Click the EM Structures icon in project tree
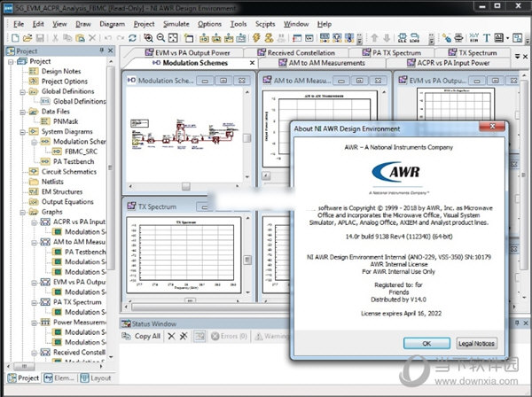The height and width of the screenshot is (397, 532). tap(34, 191)
